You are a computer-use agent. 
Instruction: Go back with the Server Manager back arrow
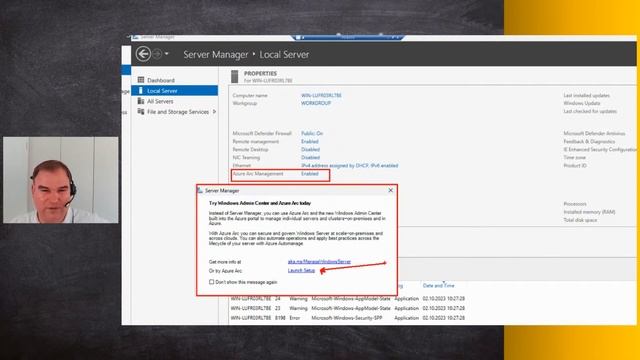point(143,54)
